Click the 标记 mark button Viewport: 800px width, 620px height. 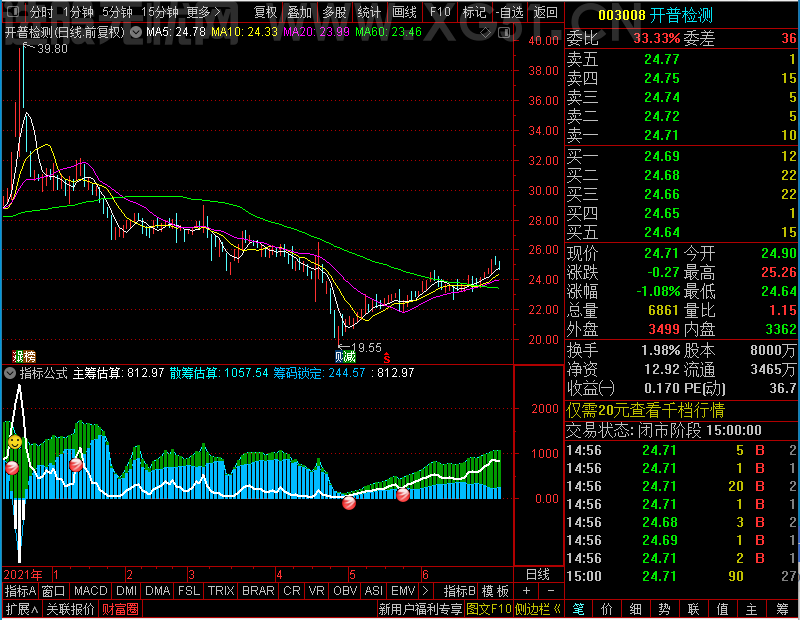(474, 12)
